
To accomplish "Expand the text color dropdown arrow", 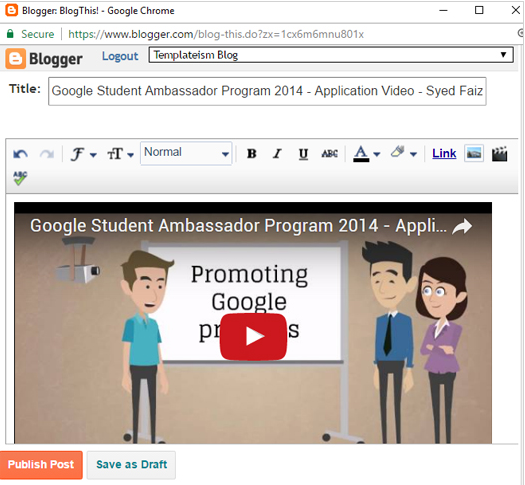I will pos(377,154).
